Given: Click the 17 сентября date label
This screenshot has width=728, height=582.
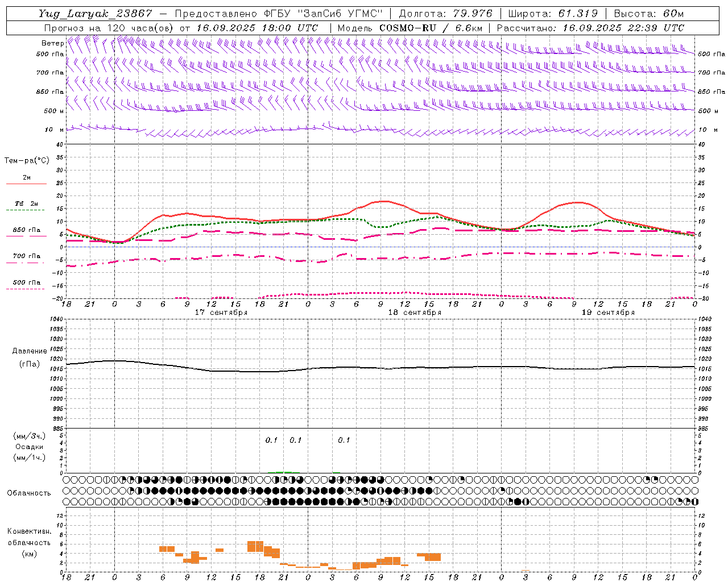Looking at the screenshot, I should tap(221, 313).
